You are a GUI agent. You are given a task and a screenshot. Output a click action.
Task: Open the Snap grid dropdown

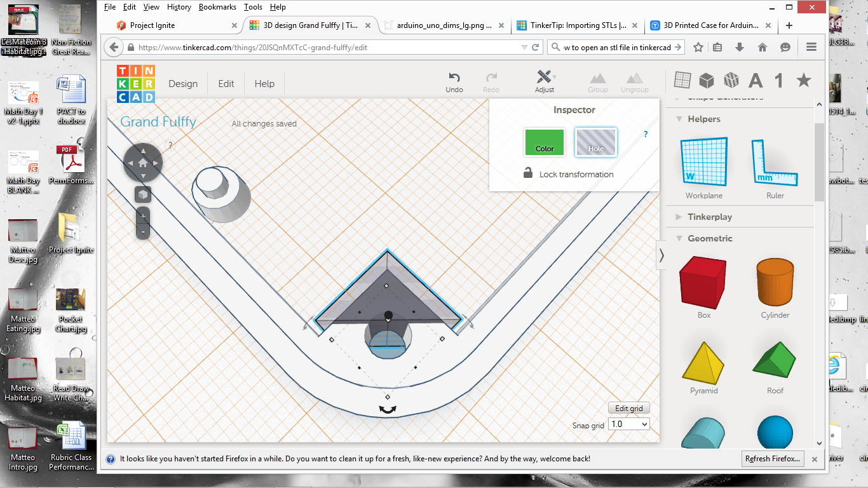tap(628, 424)
